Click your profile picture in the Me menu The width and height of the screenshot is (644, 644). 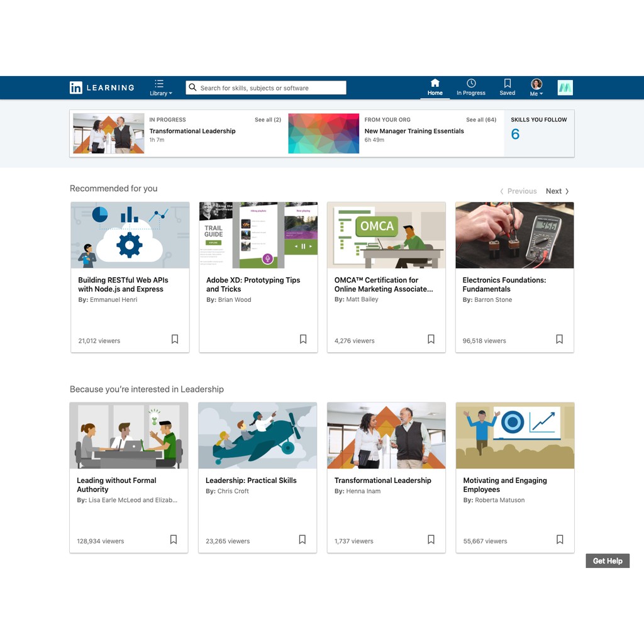(536, 83)
